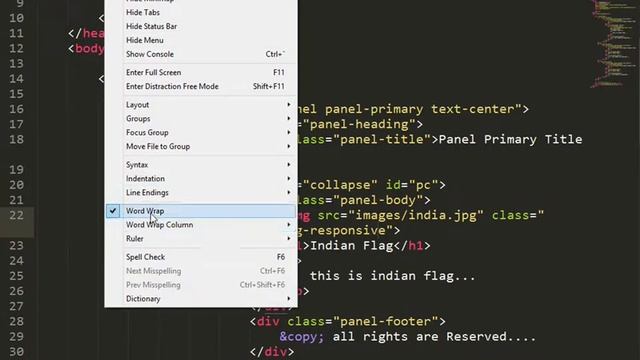Choose Hide Status Bar

(x=200, y=27)
